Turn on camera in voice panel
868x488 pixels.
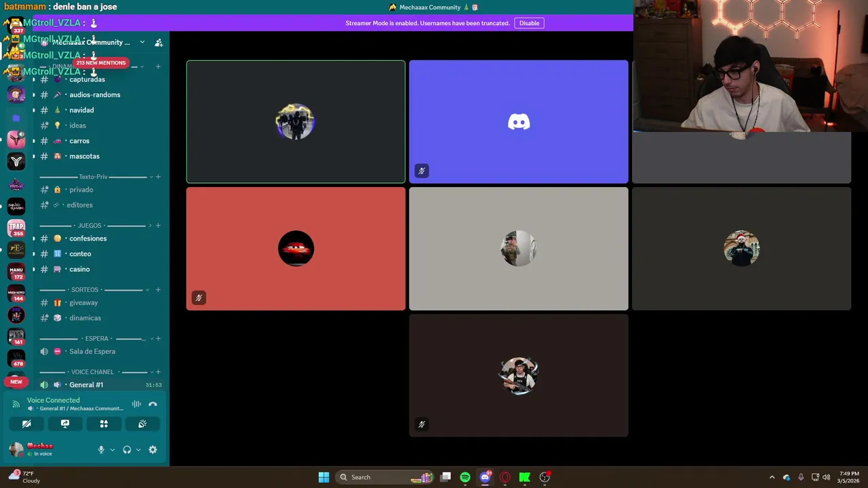pyautogui.click(x=26, y=424)
